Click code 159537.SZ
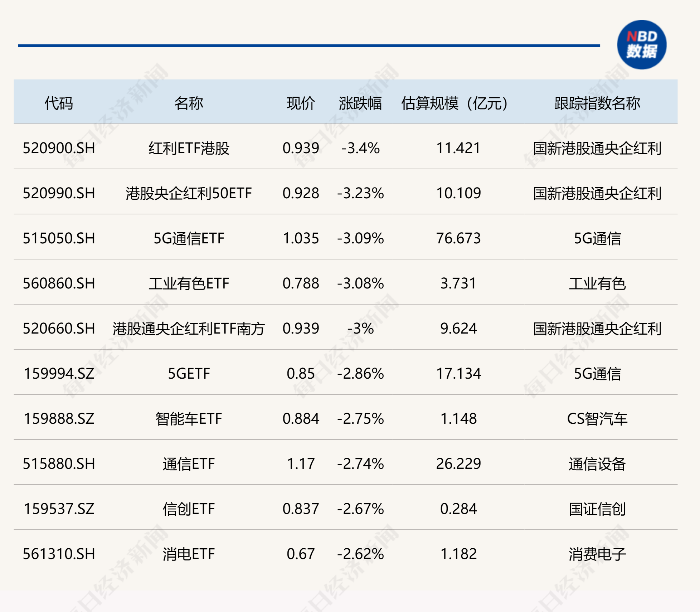This screenshot has height=612, width=700. 59,509
